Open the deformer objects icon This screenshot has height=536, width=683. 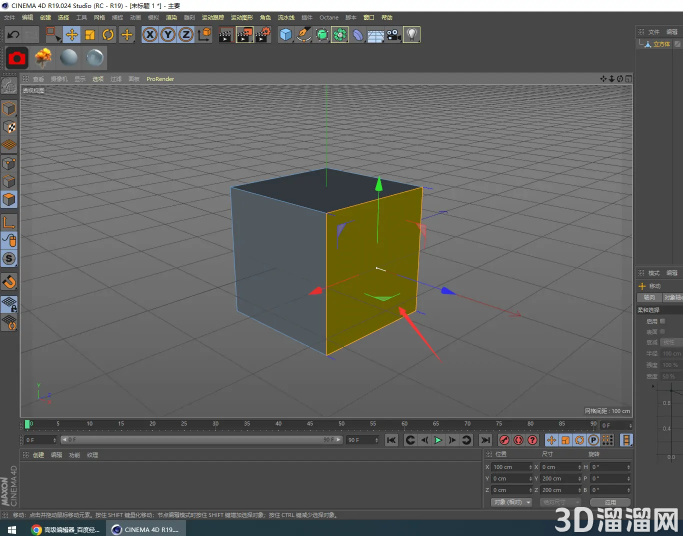click(358, 34)
